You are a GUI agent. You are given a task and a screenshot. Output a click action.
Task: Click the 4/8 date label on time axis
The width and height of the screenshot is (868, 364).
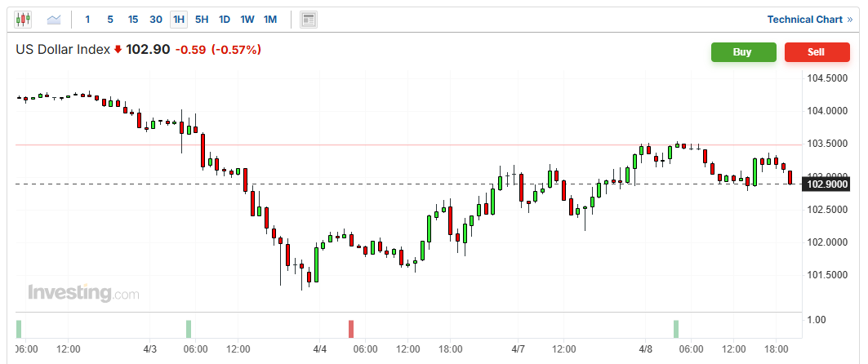click(646, 349)
